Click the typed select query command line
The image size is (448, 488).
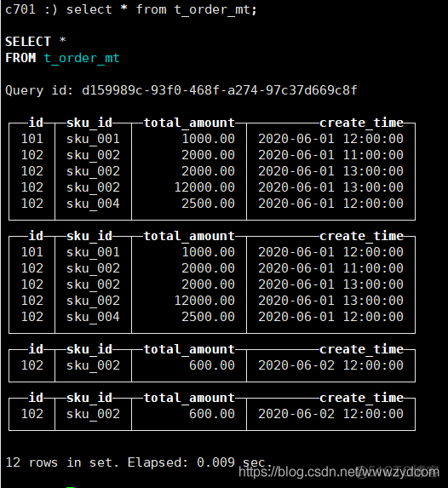click(131, 9)
